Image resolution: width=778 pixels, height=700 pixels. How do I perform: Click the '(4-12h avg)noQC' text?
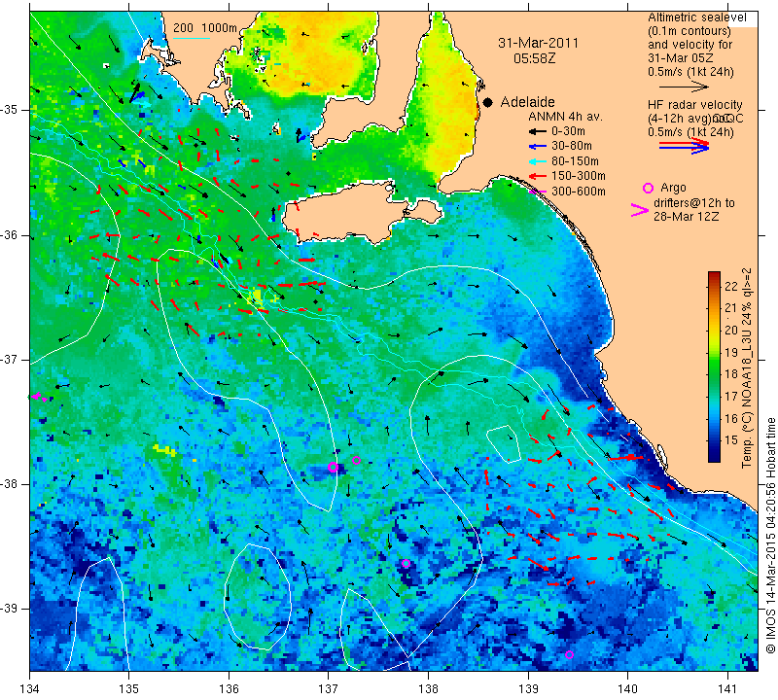point(695,119)
